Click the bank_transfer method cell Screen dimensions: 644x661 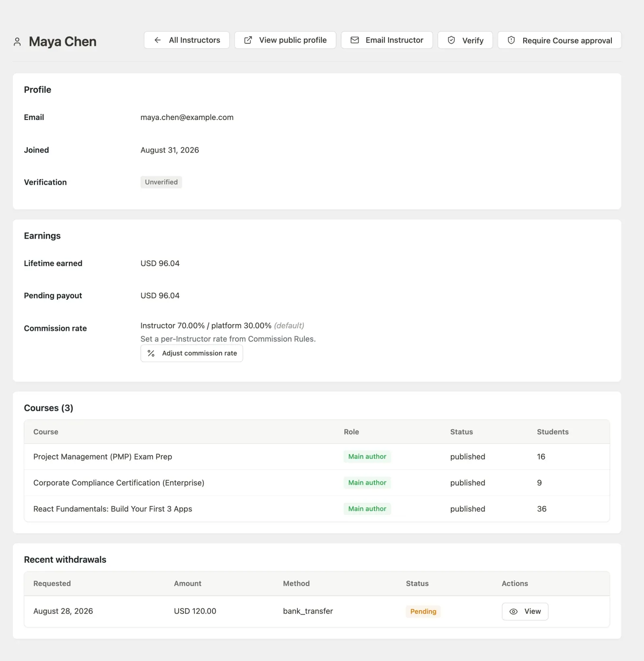308,611
